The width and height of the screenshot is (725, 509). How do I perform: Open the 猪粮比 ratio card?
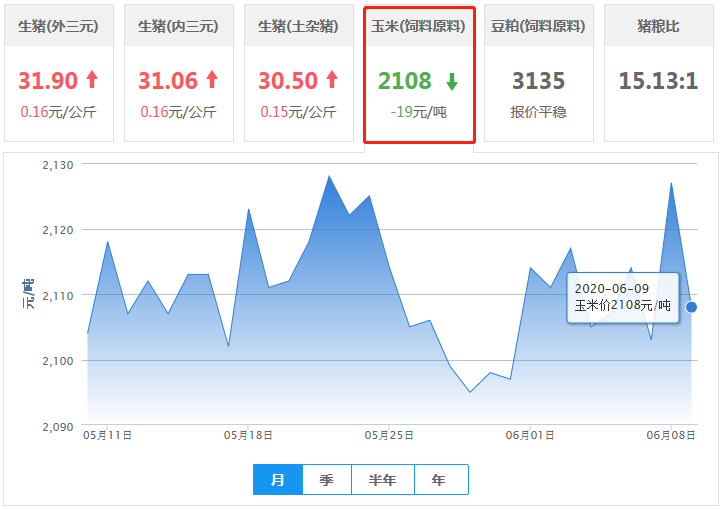pos(658,26)
